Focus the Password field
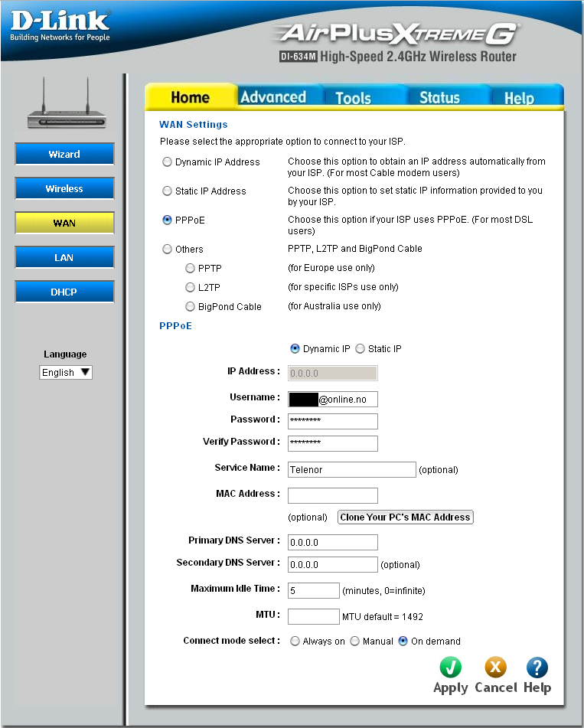Viewport: 584px width, 728px height. pos(333,422)
